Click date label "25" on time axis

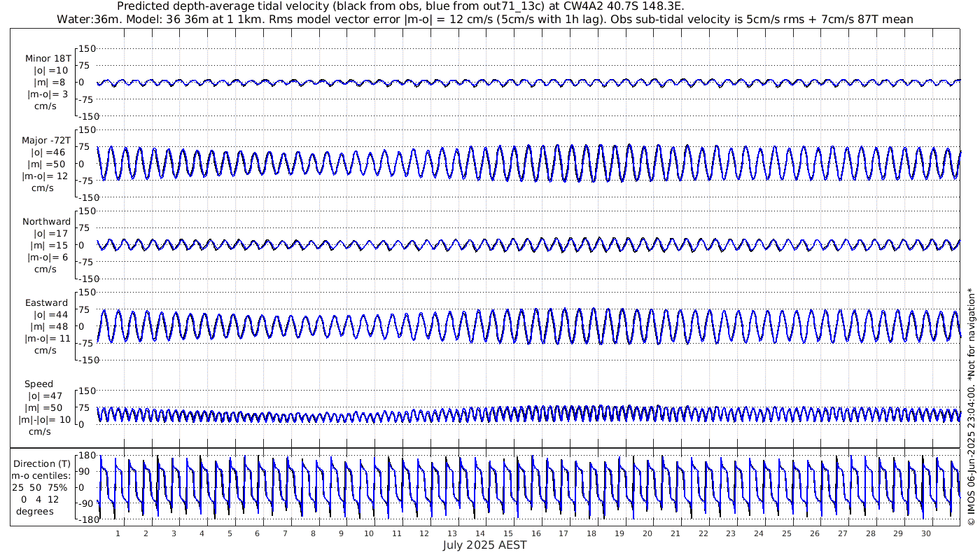[x=787, y=533]
